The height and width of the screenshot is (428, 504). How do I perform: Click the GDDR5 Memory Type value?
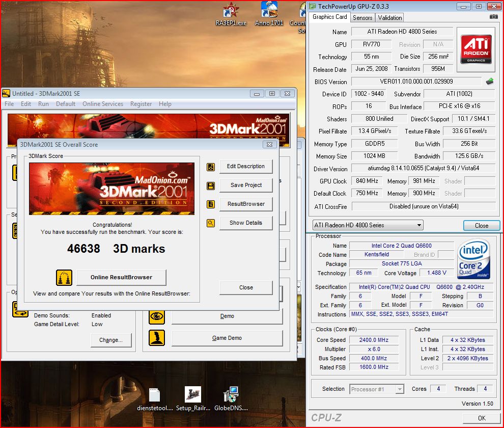375,144
